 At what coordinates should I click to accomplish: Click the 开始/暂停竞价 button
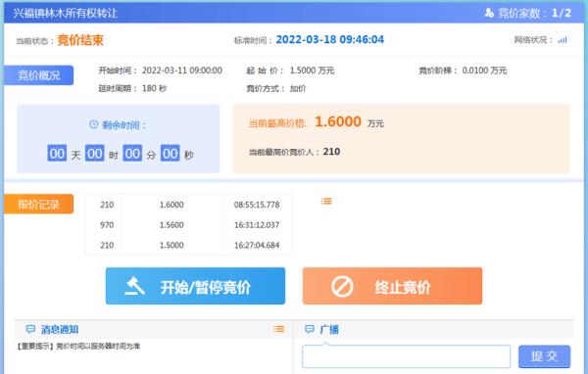pyautogui.click(x=195, y=286)
